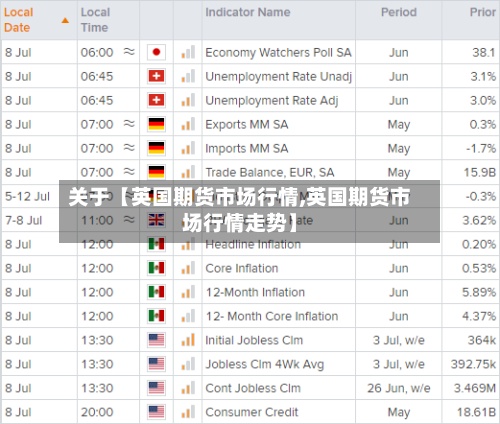Click Mexico flag in 12-Month Inflation row

point(156,292)
